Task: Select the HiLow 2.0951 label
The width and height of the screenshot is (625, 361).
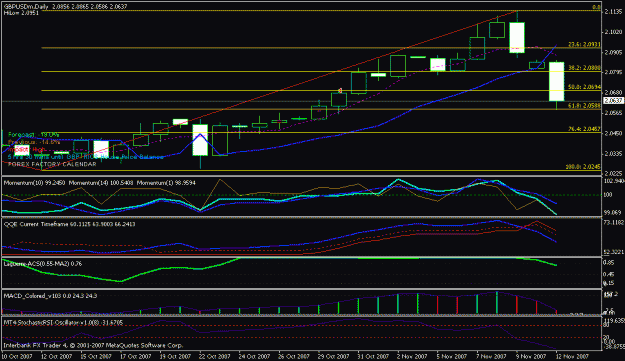Action: 21,13
